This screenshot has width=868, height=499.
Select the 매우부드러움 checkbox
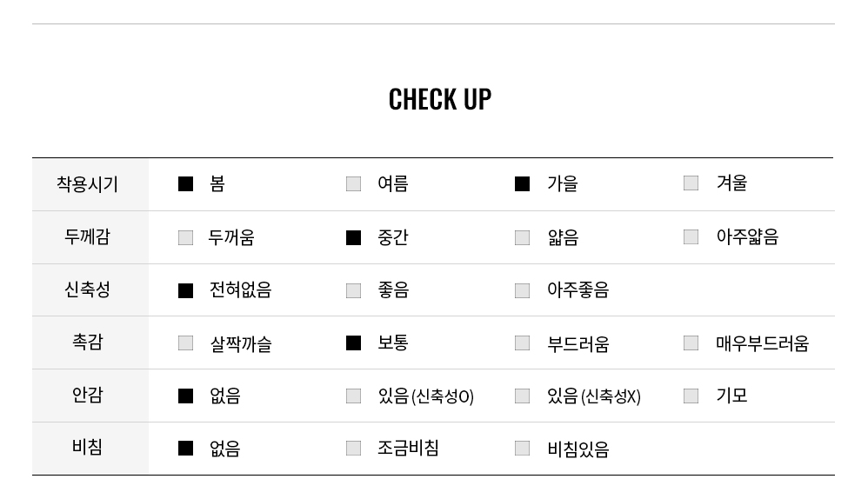coord(691,343)
